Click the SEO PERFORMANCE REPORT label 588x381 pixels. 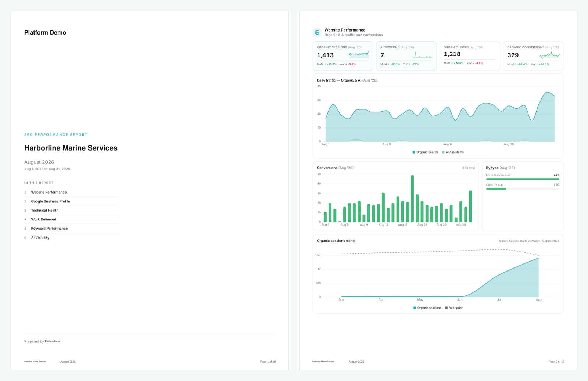pyautogui.click(x=56, y=135)
